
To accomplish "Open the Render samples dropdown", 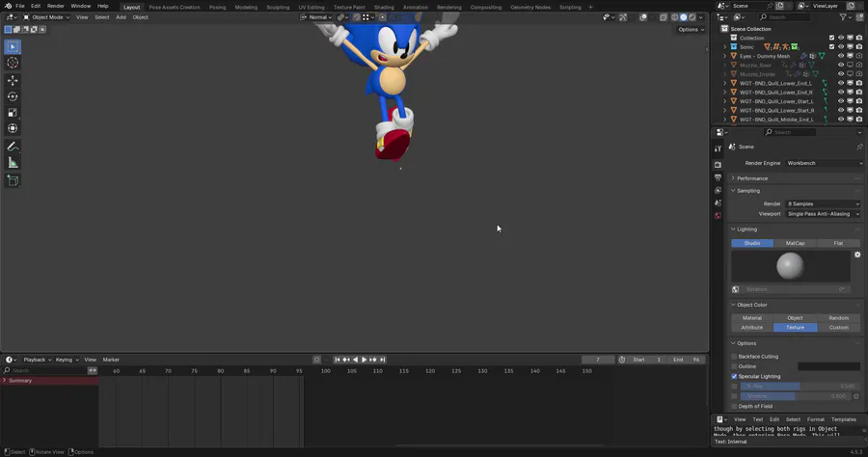I will click(824, 204).
